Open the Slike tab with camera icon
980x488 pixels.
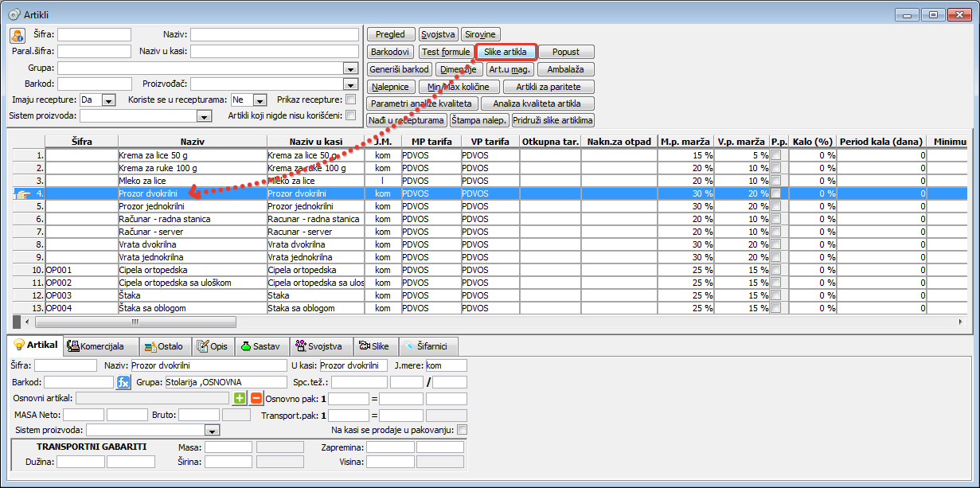(374, 346)
